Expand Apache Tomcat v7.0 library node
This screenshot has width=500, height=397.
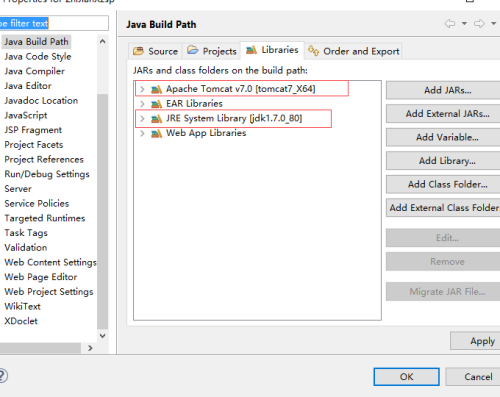[142, 89]
